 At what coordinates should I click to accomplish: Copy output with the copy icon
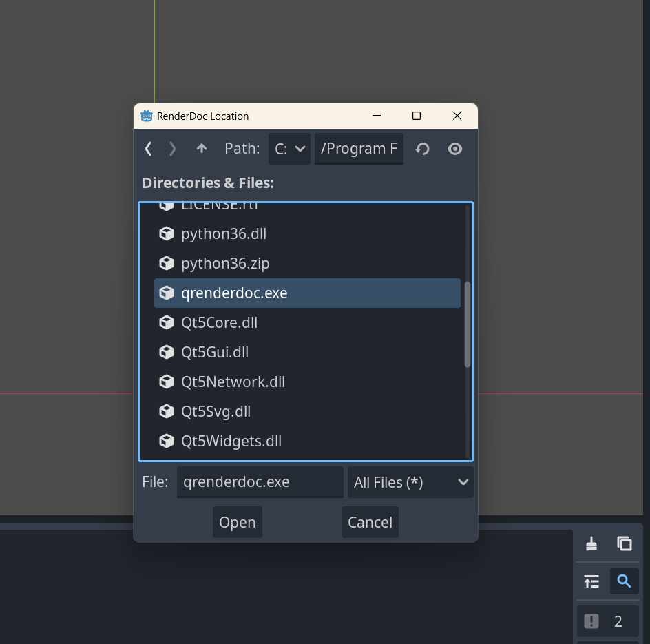pyautogui.click(x=625, y=543)
